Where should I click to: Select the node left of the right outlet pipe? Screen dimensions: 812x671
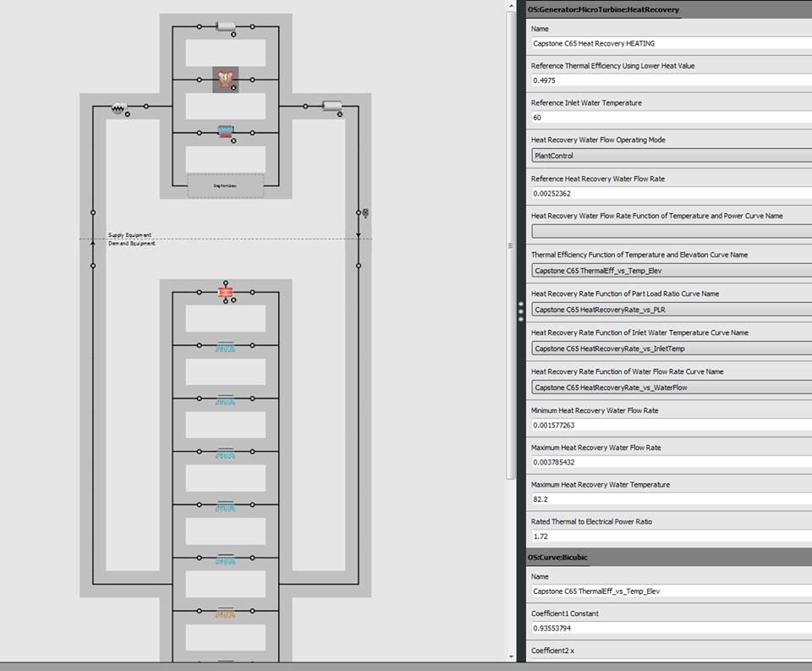305,107
